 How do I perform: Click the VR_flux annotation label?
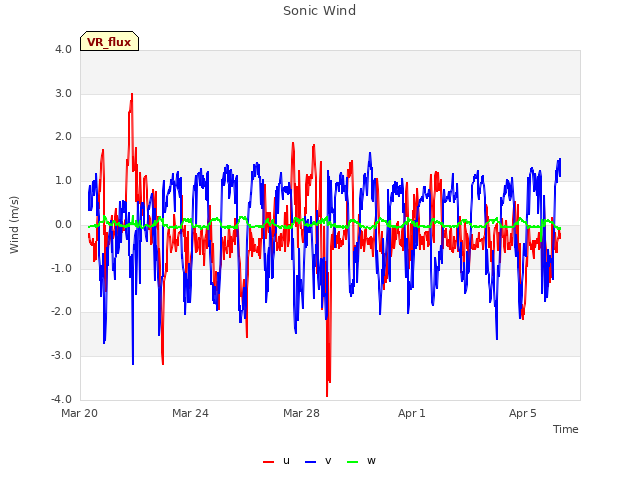tap(109, 41)
